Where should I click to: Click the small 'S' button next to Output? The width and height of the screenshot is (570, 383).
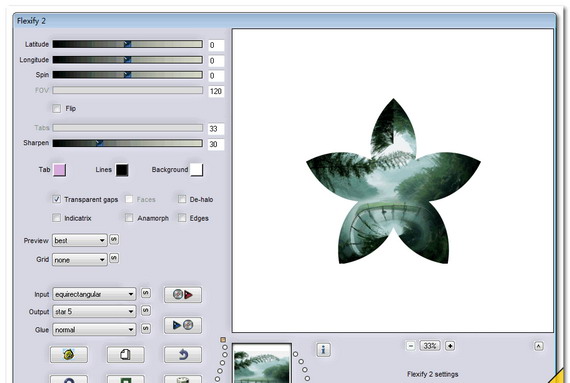[x=146, y=310]
